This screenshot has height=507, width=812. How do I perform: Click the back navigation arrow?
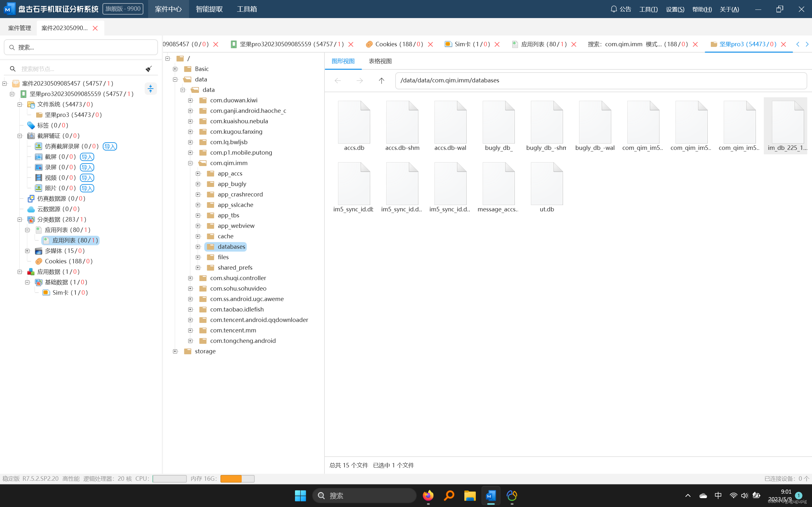point(338,80)
